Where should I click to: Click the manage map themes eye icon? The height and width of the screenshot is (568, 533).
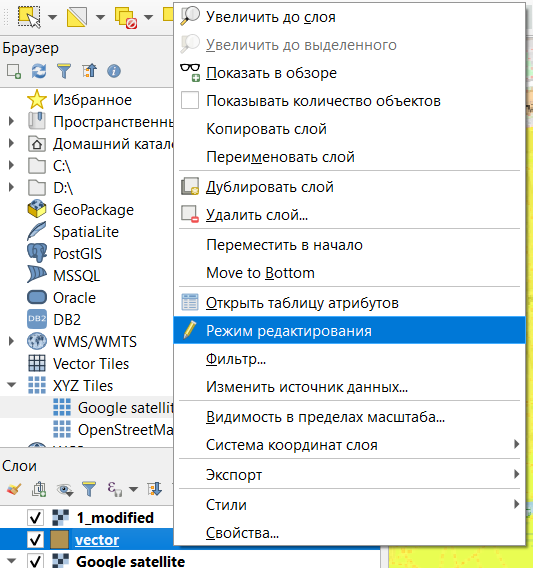click(64, 490)
